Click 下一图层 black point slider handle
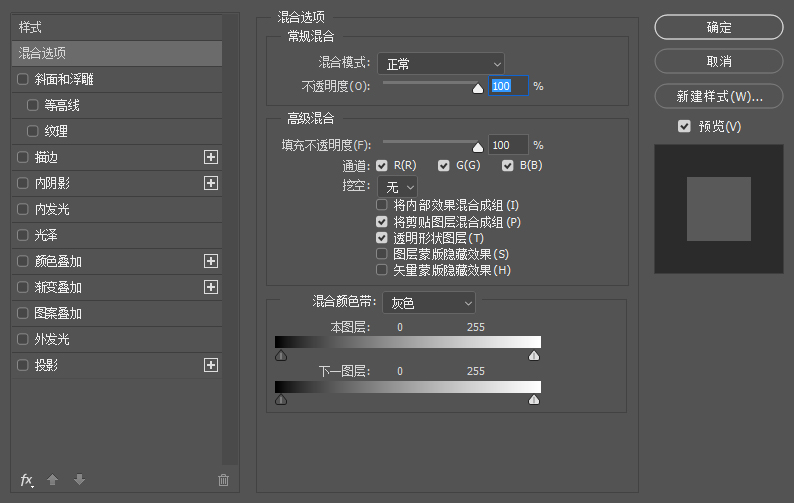794x503 pixels. [x=281, y=400]
